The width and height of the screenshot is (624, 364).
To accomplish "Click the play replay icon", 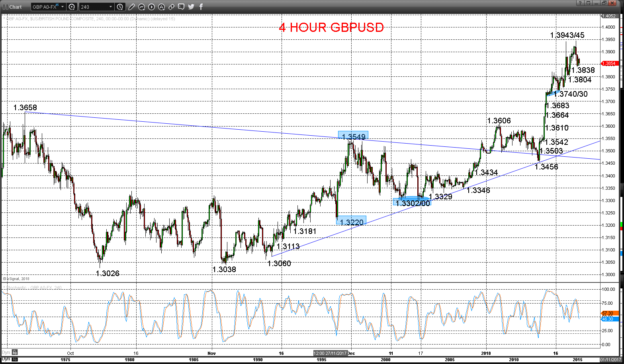I will [152, 7].
